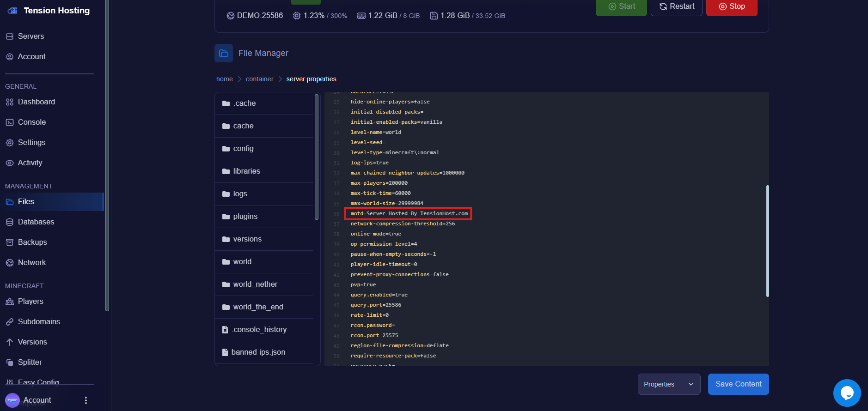Click the sidebar scrollbar

107,156
